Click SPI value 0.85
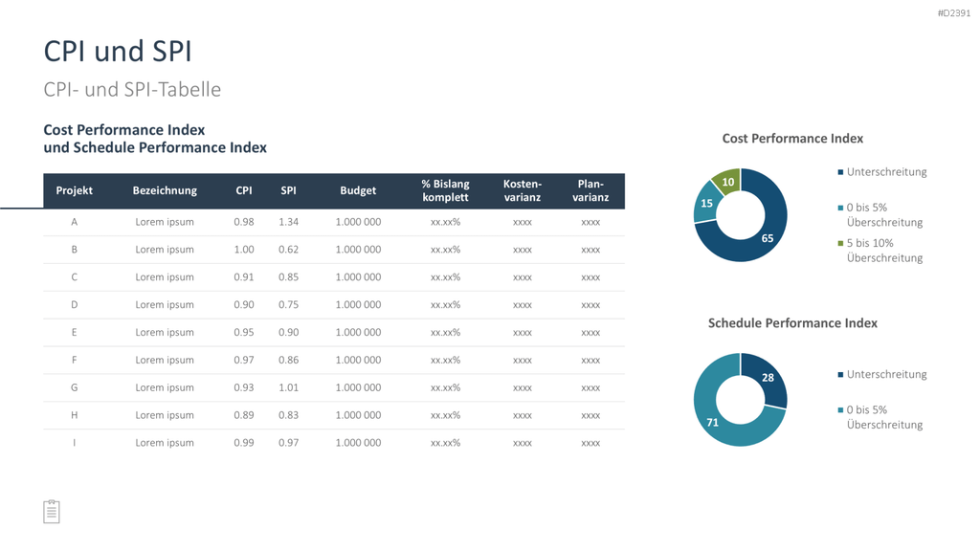The height and width of the screenshot is (551, 980). click(x=288, y=276)
